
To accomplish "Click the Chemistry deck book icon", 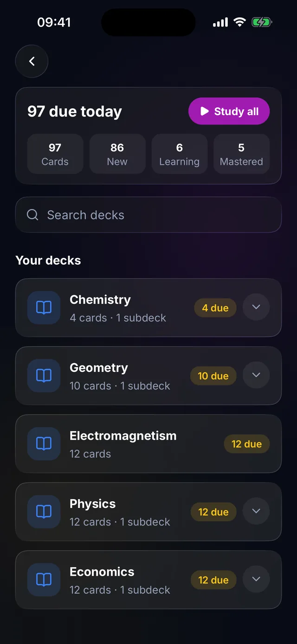I will click(44, 308).
